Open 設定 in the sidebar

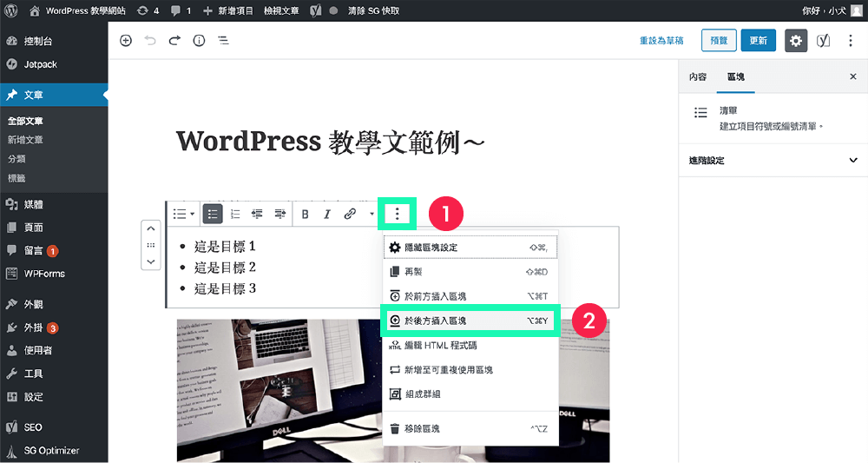pos(54,397)
